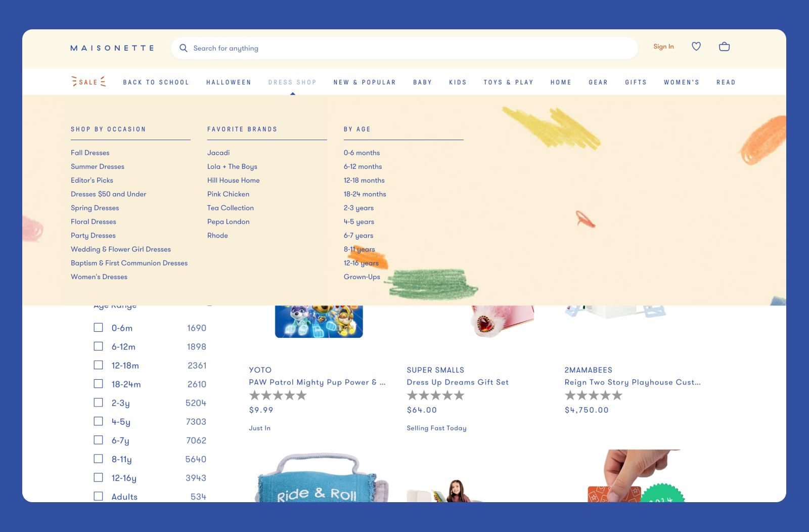809x532 pixels.
Task: Shop dresses for 18-24 months
Action: click(x=365, y=194)
